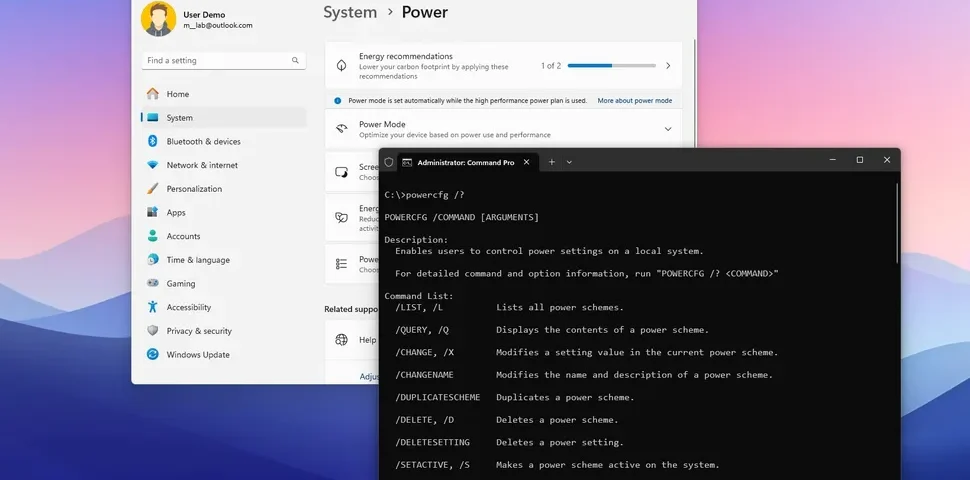Open the Windows Update sync icon

(x=153, y=354)
